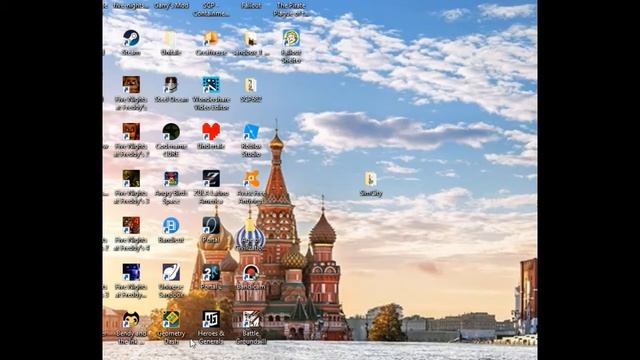Select Five Nights at Freddy's 3 shortcut
Screen dimensions: 640x360
pyautogui.click(x=131, y=179)
